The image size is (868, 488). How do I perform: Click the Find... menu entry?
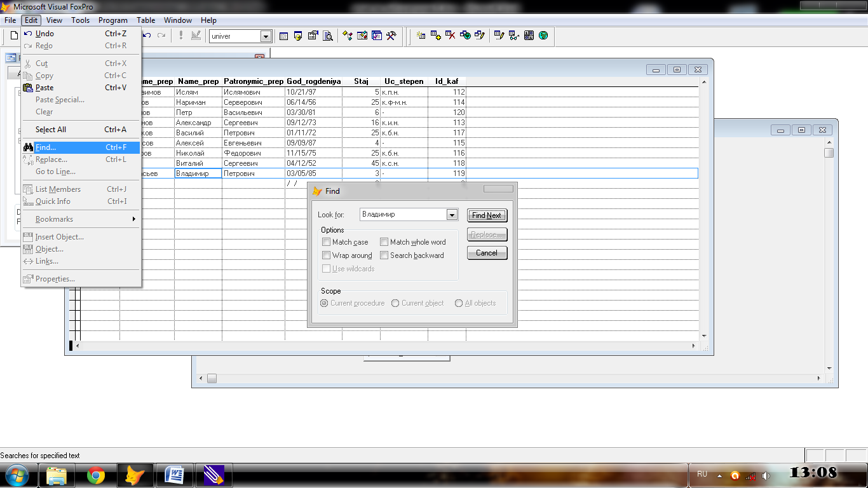pyautogui.click(x=81, y=147)
